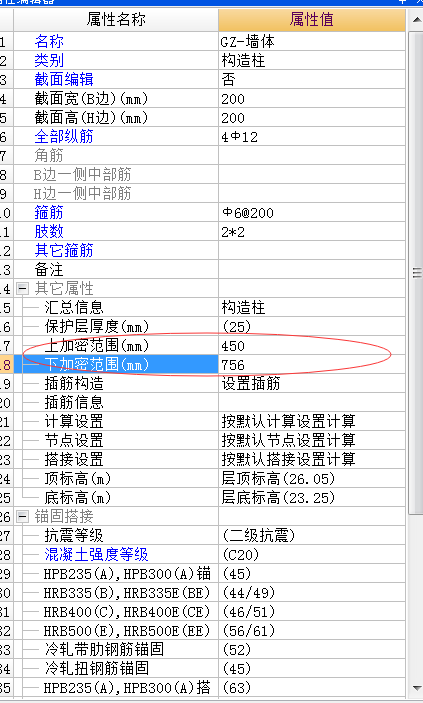Select the 箍筋 property link
The width and height of the screenshot is (423, 703).
[49, 212]
